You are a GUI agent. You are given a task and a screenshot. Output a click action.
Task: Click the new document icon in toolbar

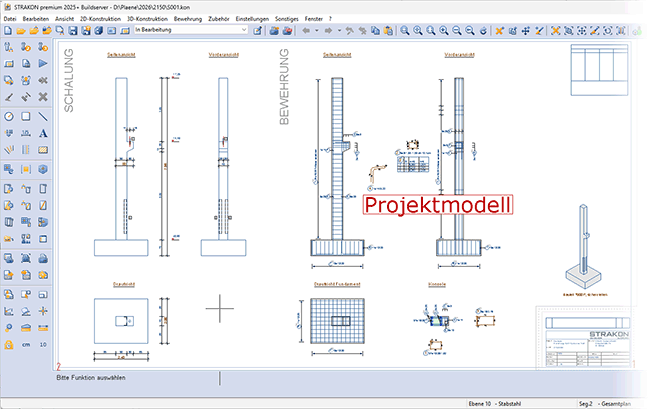8,31
